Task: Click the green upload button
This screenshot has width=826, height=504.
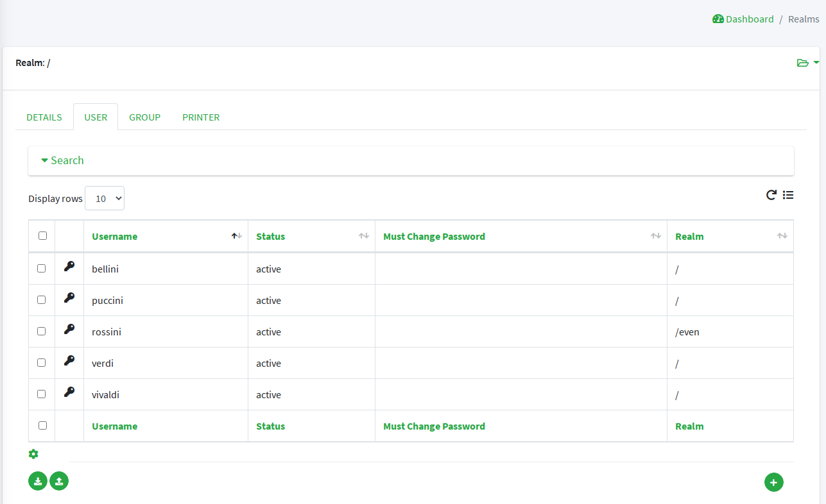Action: point(59,481)
